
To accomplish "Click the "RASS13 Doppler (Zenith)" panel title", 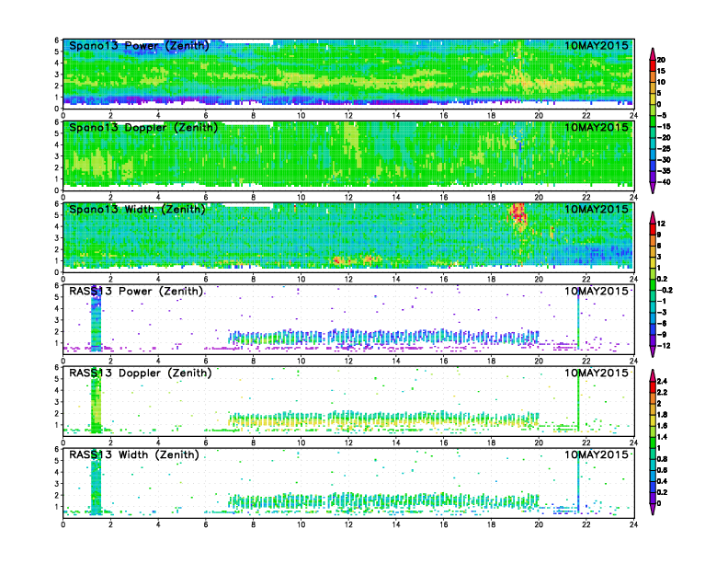I will pos(141,373).
